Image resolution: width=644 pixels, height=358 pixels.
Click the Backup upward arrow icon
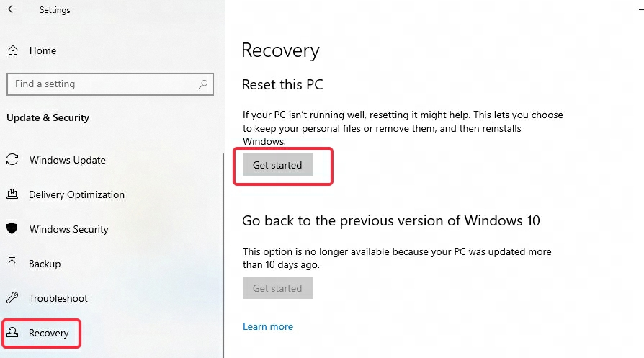coord(12,264)
